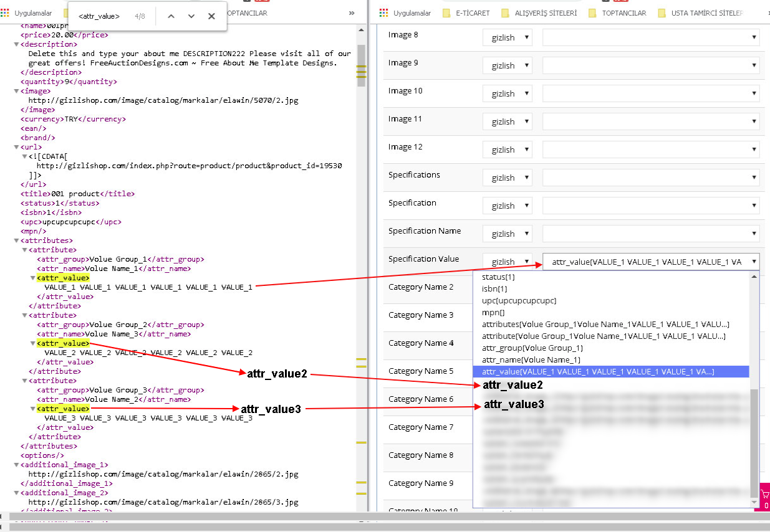Screen dimensions: 770x532
Task: Open the empty field dropdown for Image 10
Action: pyautogui.click(x=651, y=93)
